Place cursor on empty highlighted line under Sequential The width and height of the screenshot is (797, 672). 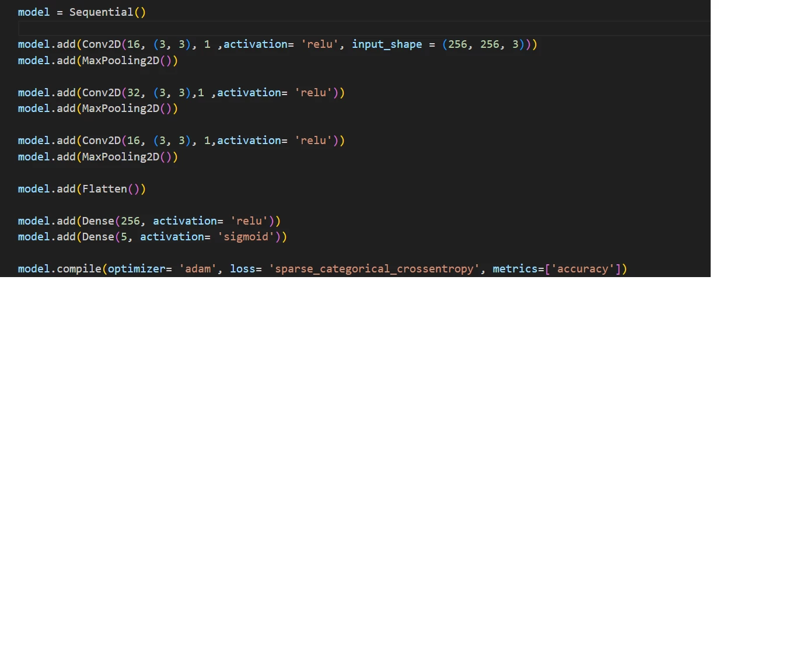pyautogui.click(x=364, y=28)
